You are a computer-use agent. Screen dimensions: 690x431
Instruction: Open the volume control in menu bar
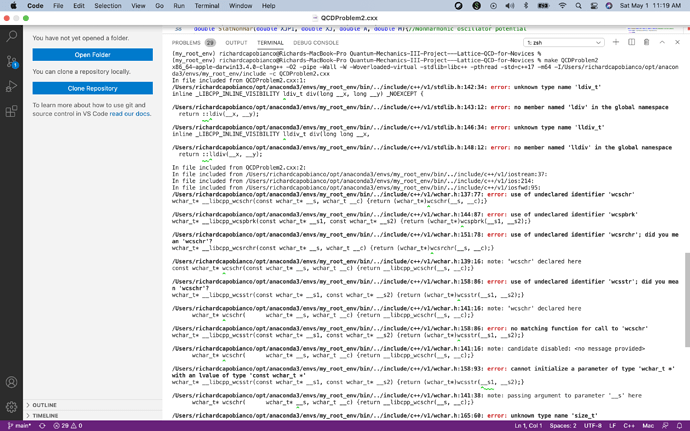[x=510, y=6]
